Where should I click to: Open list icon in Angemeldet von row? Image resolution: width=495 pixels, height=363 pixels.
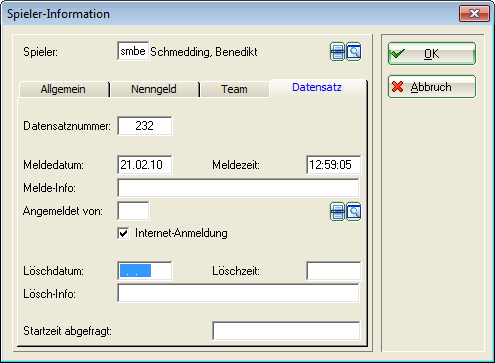[x=337, y=212]
